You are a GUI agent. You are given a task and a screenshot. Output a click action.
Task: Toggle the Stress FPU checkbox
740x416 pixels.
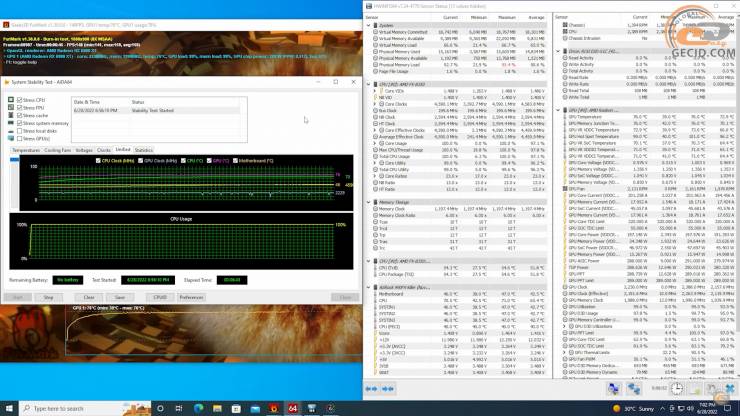pos(19,108)
